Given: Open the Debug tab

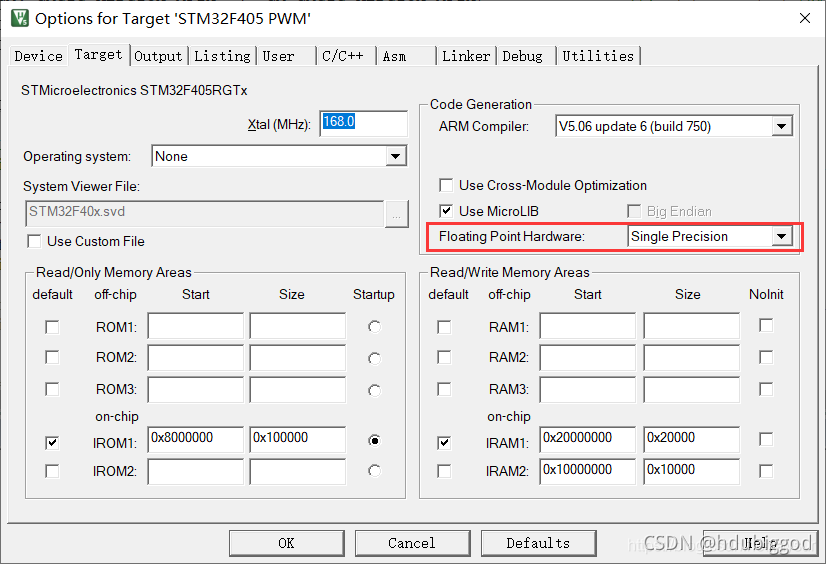Looking at the screenshot, I should (526, 56).
